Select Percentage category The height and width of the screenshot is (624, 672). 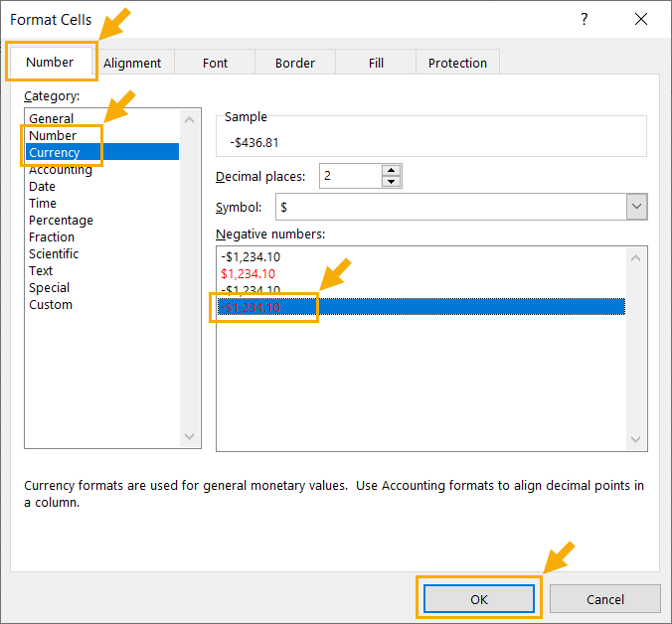[61, 220]
